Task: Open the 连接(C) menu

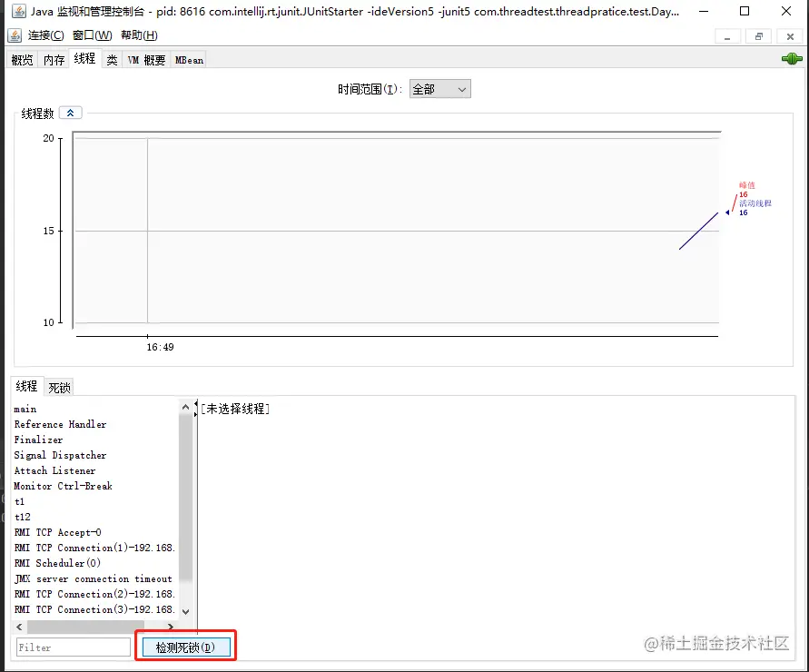Action: point(46,35)
